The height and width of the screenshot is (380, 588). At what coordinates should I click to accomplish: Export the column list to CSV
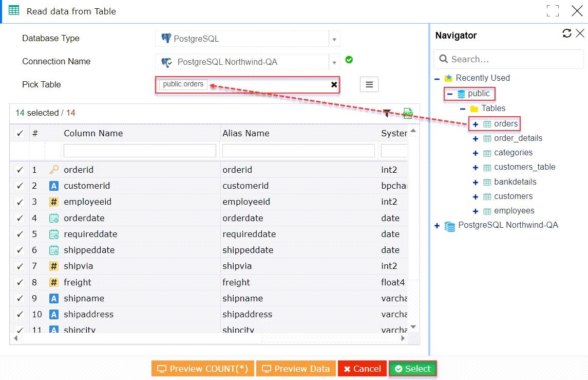(407, 113)
